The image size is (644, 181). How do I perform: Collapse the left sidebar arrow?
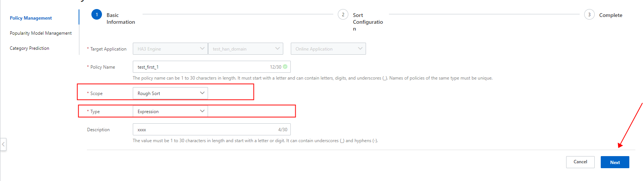3,144
